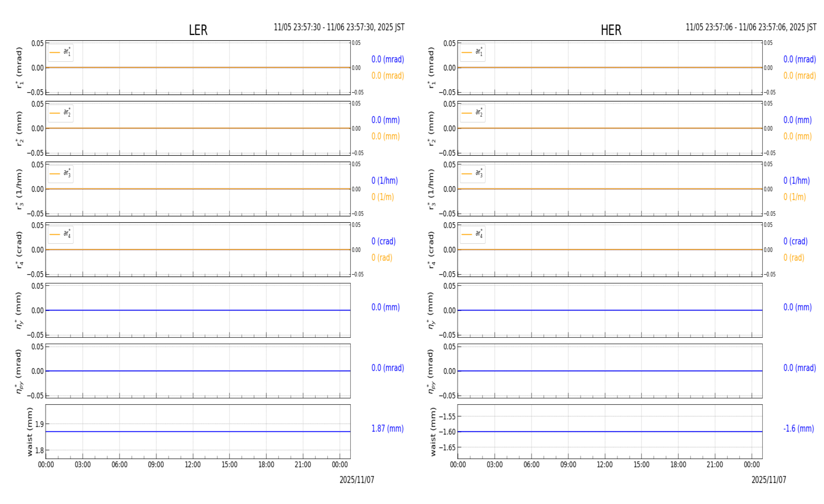Viewport: 824px width, 504px height.
Task: Click the 21:00 time tick under LER
Action: (303, 465)
